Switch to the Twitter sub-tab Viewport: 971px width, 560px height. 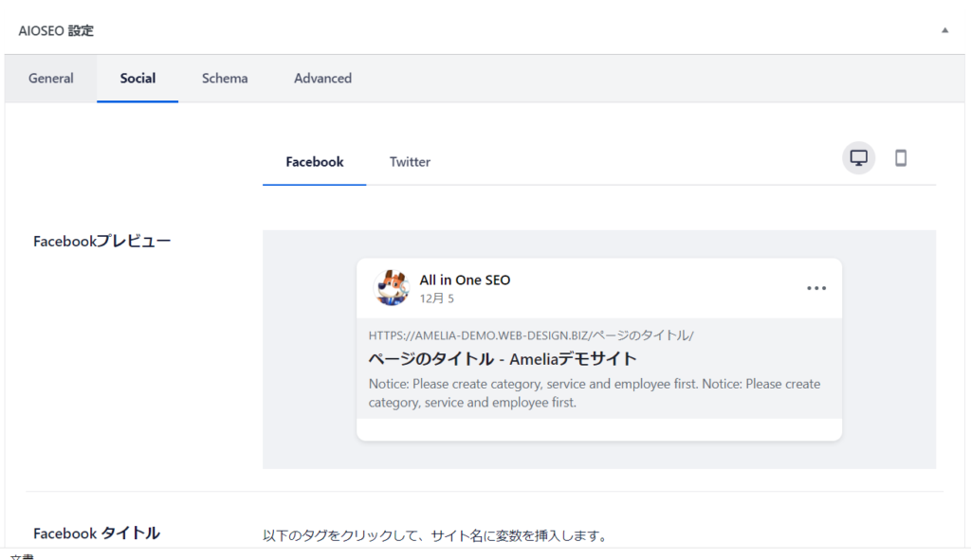click(410, 162)
